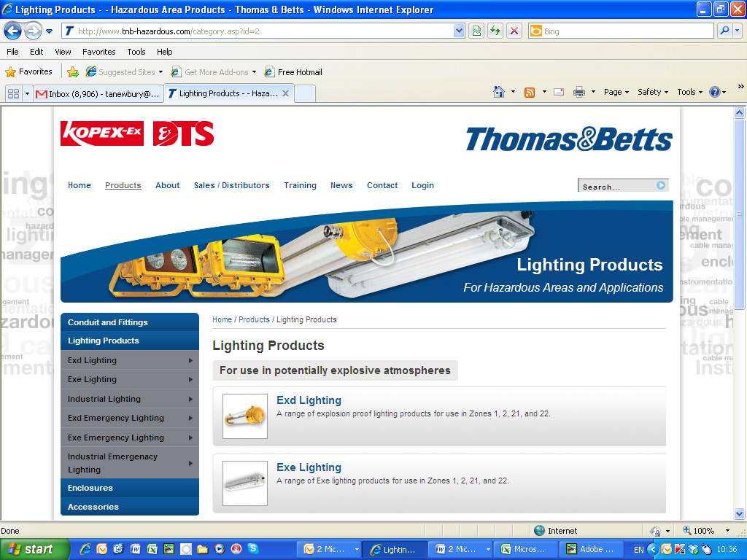This screenshot has height=560, width=747.
Task: Open the Safety dropdown menu
Action: [653, 92]
